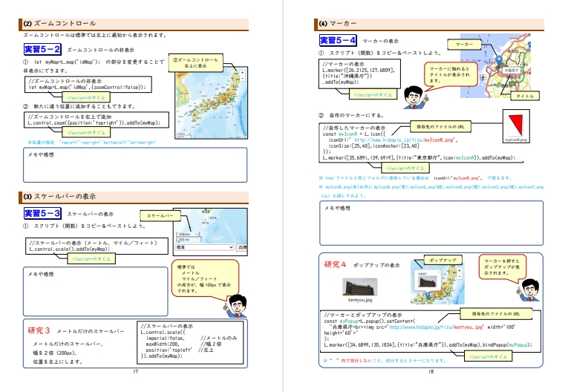Open the http://www.hidapio.jp/tizu/kentyou.jpg link
Screen dimensions: 568x392
[436, 327]
